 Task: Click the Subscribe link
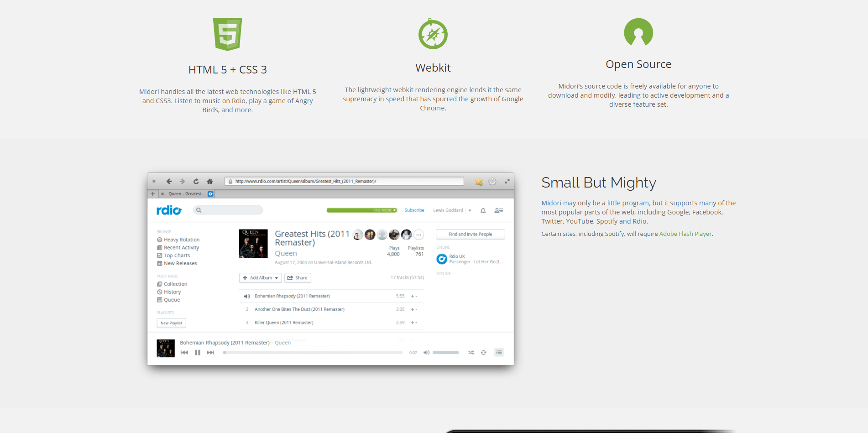[414, 210]
